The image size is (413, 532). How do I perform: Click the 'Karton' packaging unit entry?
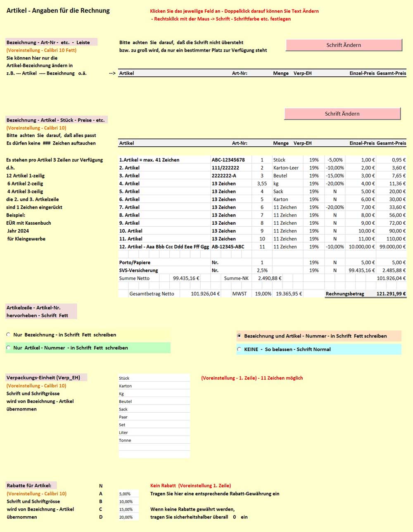154,386
